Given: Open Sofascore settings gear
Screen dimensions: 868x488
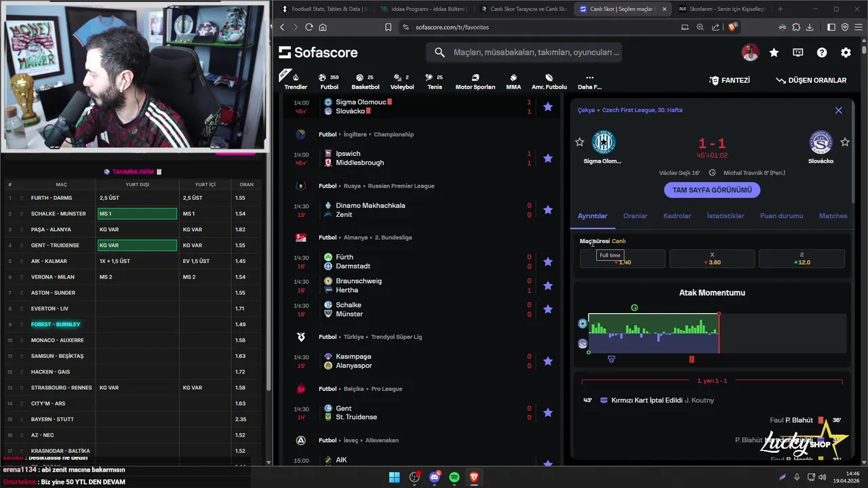Looking at the screenshot, I should [x=846, y=52].
